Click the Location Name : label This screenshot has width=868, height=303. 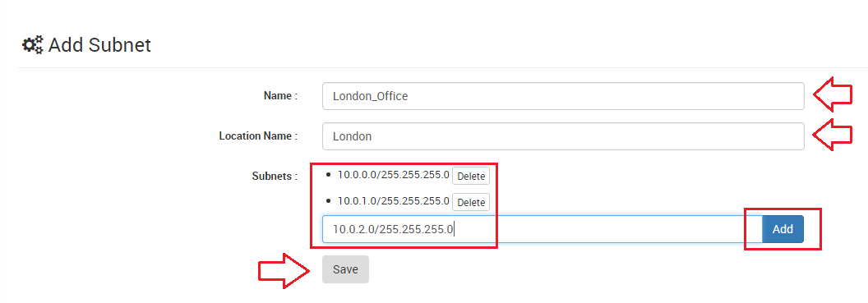(x=259, y=135)
